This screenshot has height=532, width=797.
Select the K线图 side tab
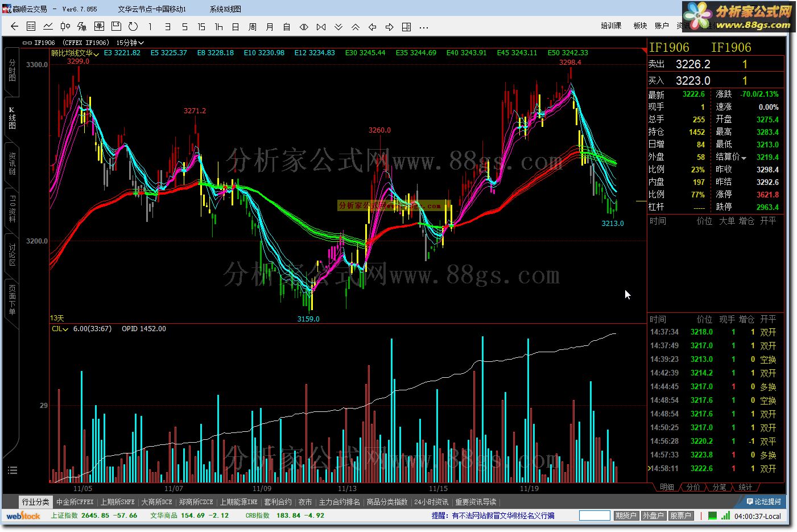click(x=12, y=117)
